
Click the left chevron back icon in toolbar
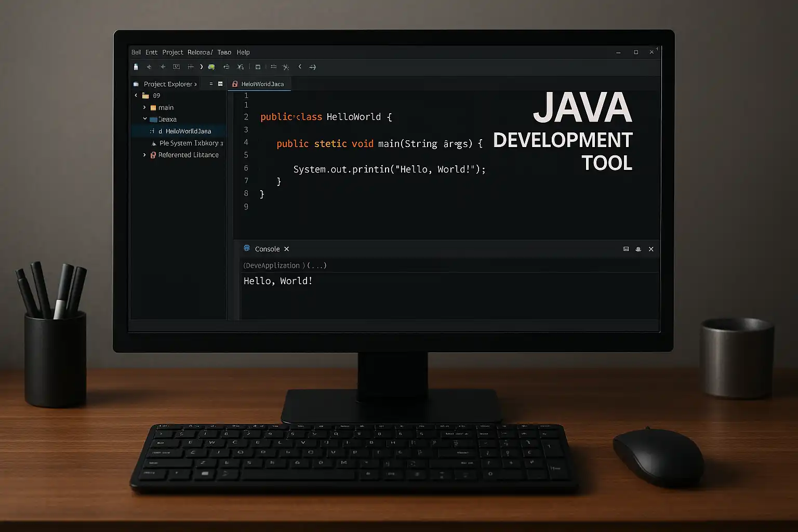[x=300, y=66]
